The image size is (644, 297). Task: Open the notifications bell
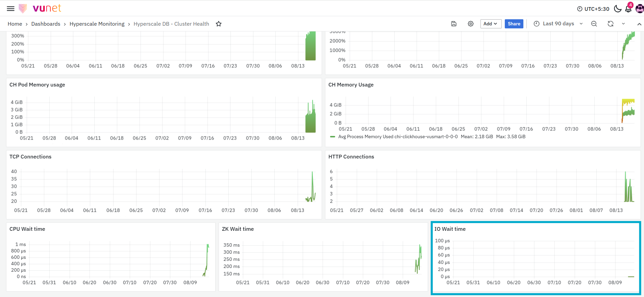(x=628, y=8)
